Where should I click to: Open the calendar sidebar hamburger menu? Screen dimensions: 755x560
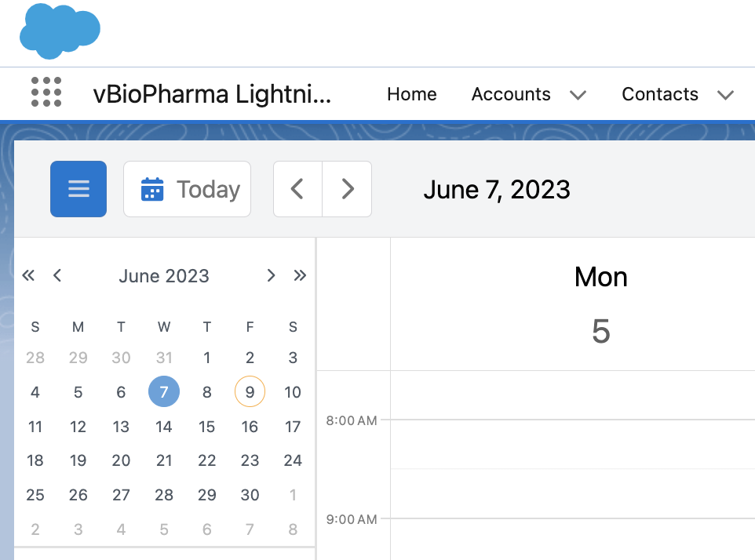coord(78,188)
